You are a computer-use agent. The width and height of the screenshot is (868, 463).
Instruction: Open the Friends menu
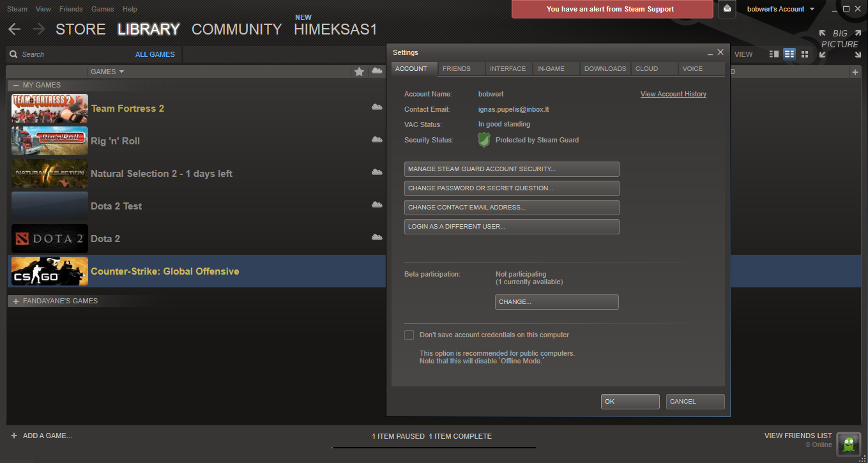click(x=71, y=9)
